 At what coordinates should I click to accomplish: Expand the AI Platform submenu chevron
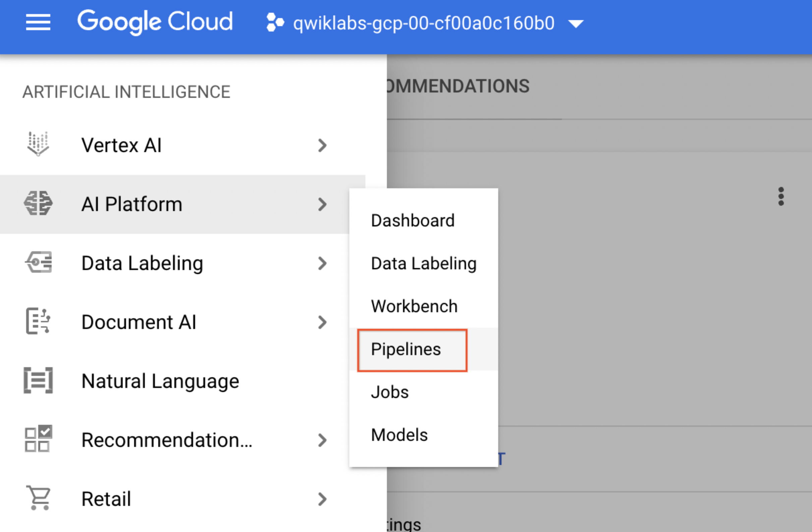pos(323,205)
